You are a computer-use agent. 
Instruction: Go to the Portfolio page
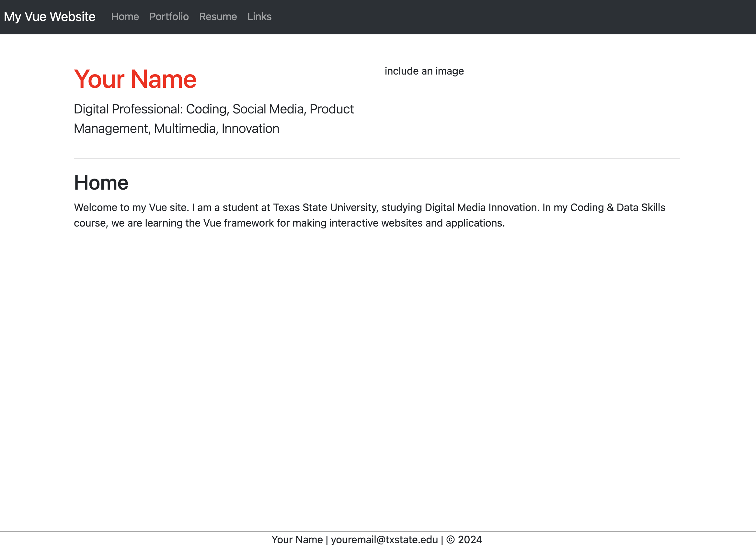(169, 17)
